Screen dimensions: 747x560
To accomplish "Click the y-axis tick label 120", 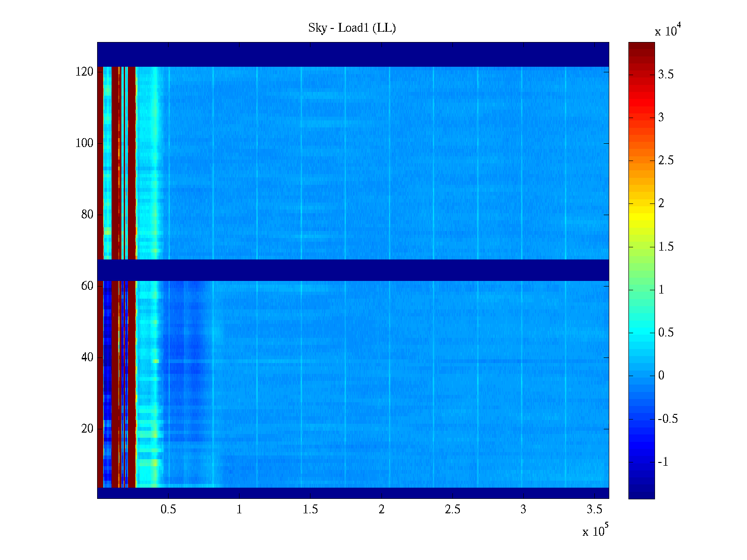I will (x=85, y=72).
